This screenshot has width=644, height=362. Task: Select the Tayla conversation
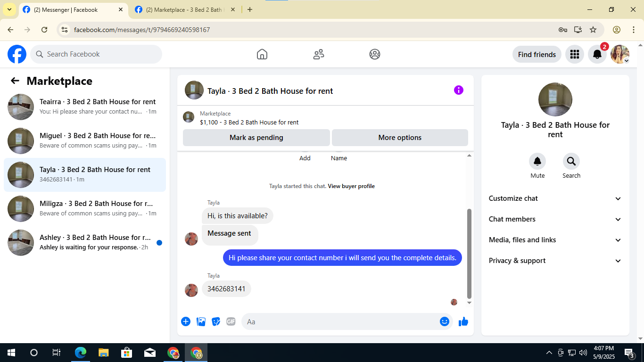click(85, 174)
